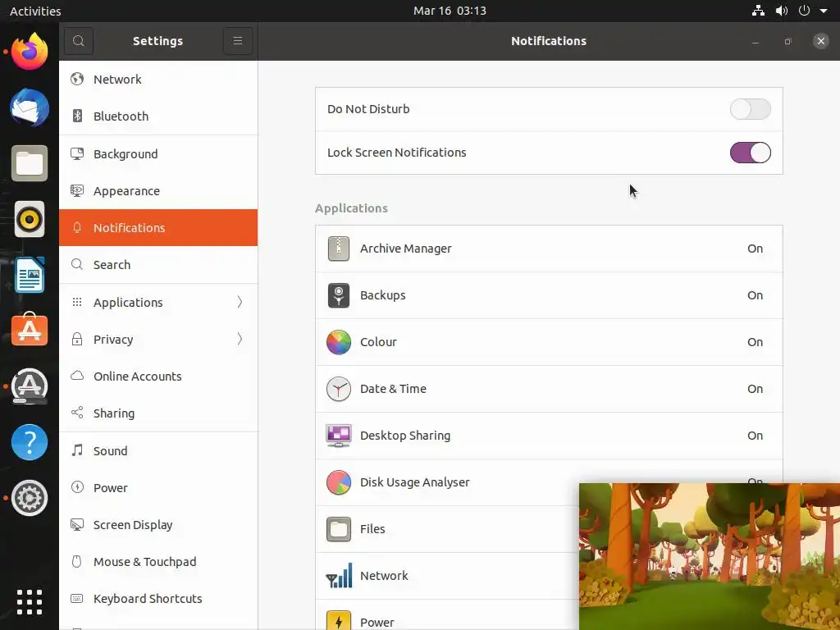Click the 'Online Accounts' label
The width and height of the screenshot is (840, 630).
coord(138,376)
